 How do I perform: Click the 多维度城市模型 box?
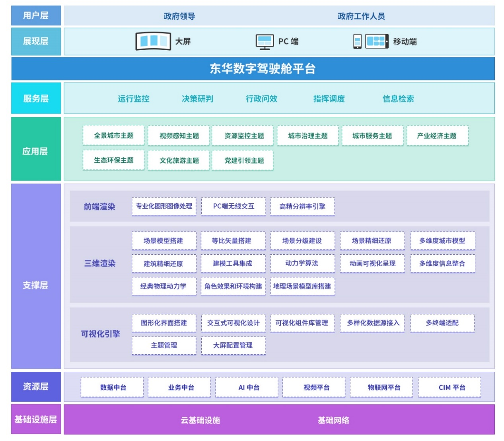pos(442,240)
